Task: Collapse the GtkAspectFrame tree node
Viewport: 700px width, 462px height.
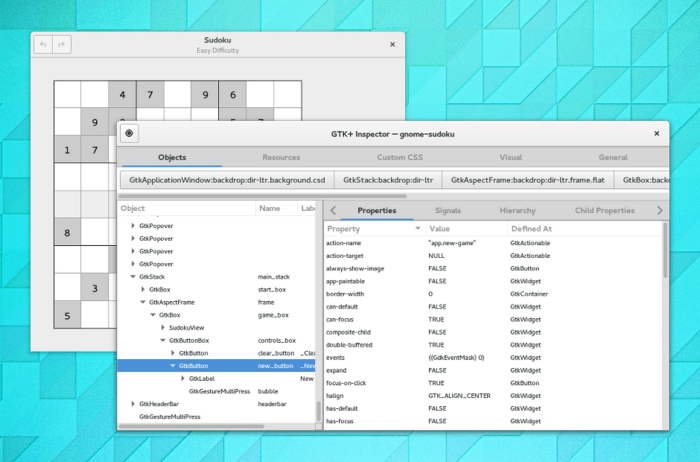Action: [x=143, y=302]
